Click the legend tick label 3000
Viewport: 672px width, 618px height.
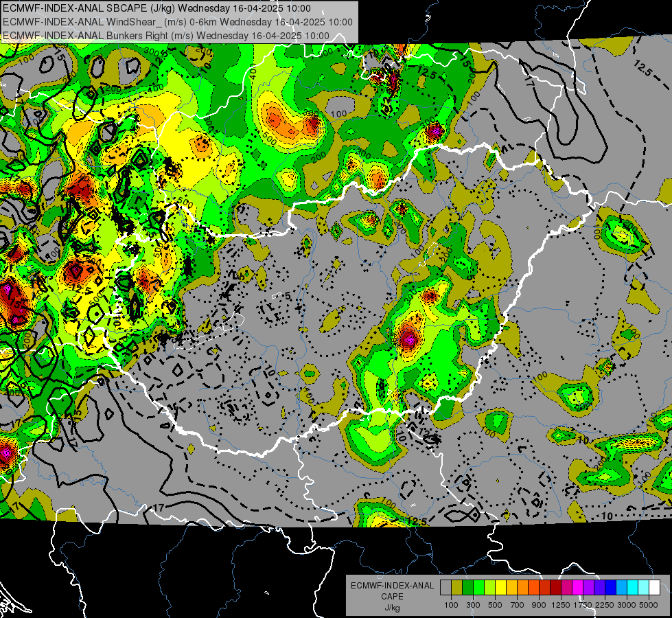[627, 605]
